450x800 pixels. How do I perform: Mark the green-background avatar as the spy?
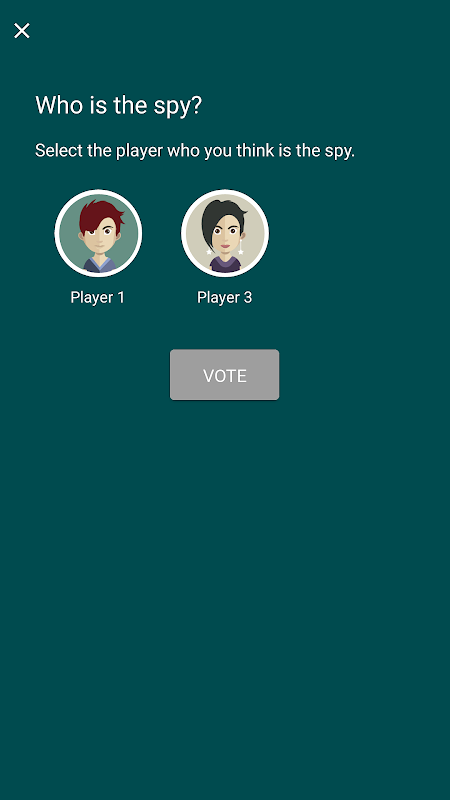98,233
